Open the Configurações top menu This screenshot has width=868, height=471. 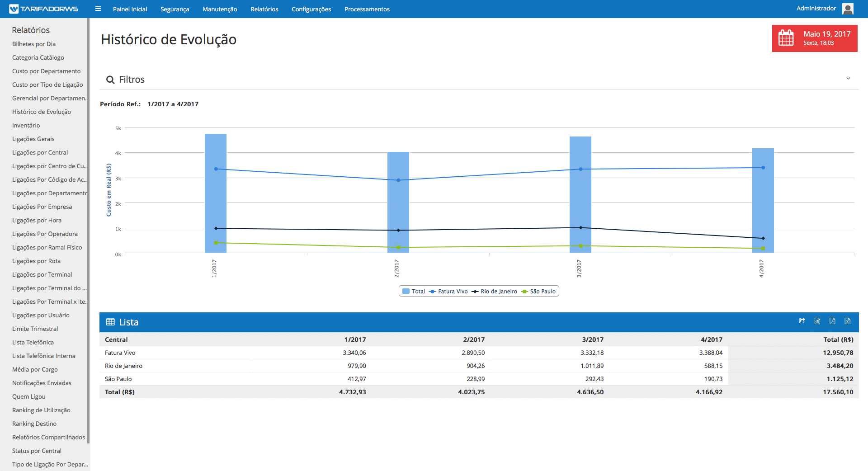311,9
